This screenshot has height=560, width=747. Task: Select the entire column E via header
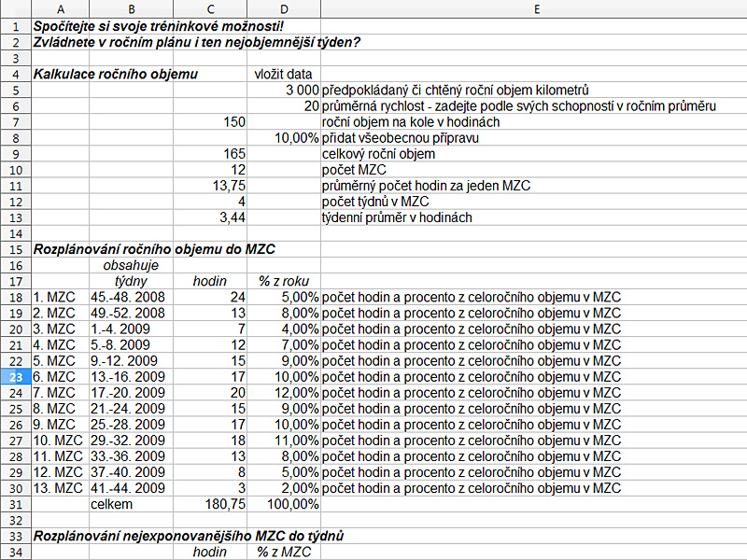pos(533,8)
